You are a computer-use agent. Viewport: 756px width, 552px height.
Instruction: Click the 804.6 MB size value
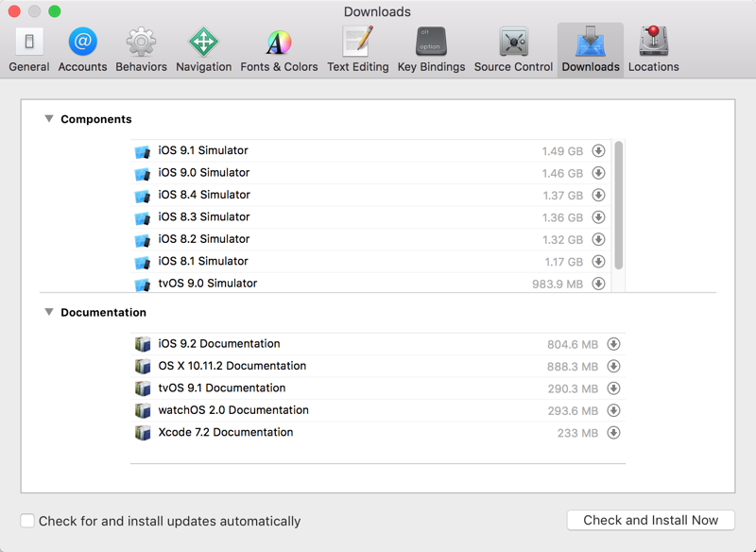tap(573, 345)
